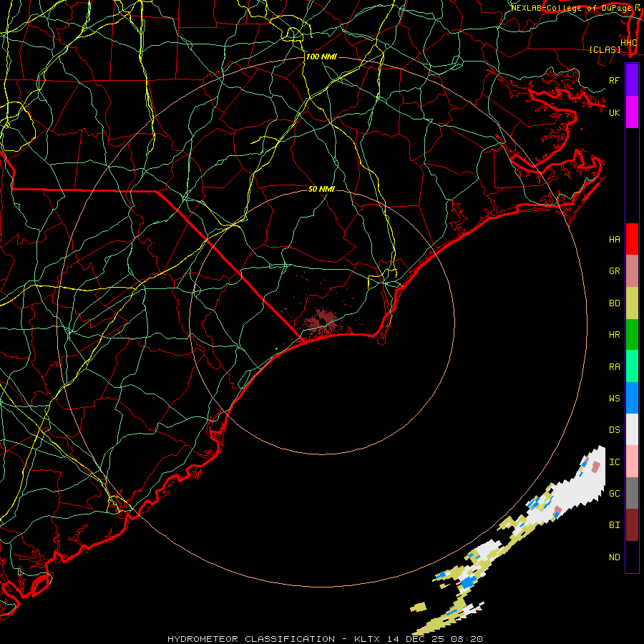Click the gray GC legend swatch

point(632,493)
